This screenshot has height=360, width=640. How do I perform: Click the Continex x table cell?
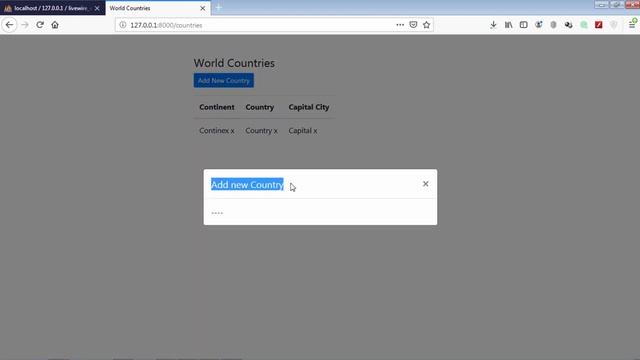click(217, 131)
